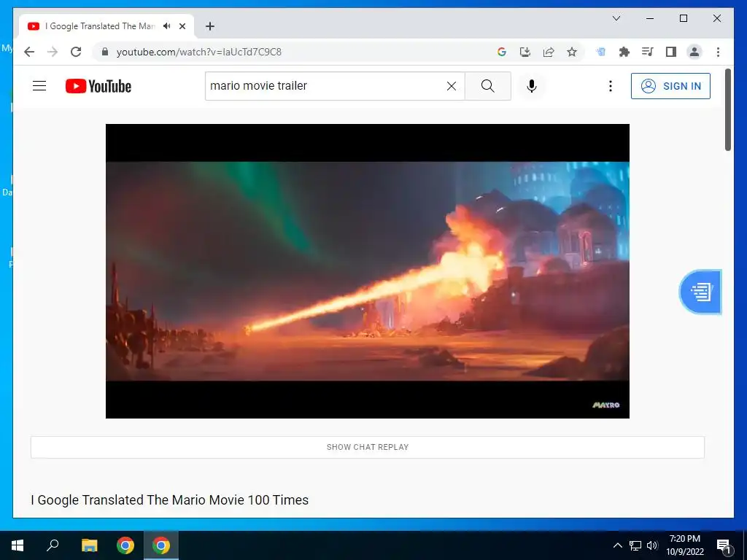
Task: Open YouTube settings three-dot menu
Action: point(611,86)
